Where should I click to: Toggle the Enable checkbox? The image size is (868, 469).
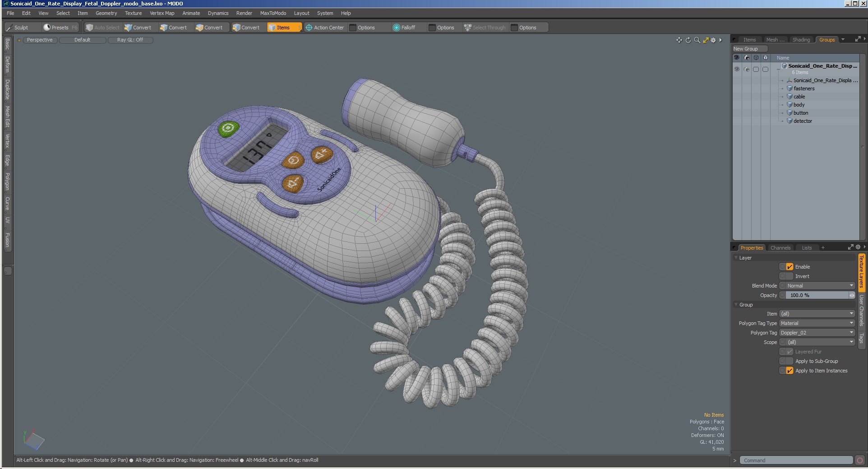[790, 267]
